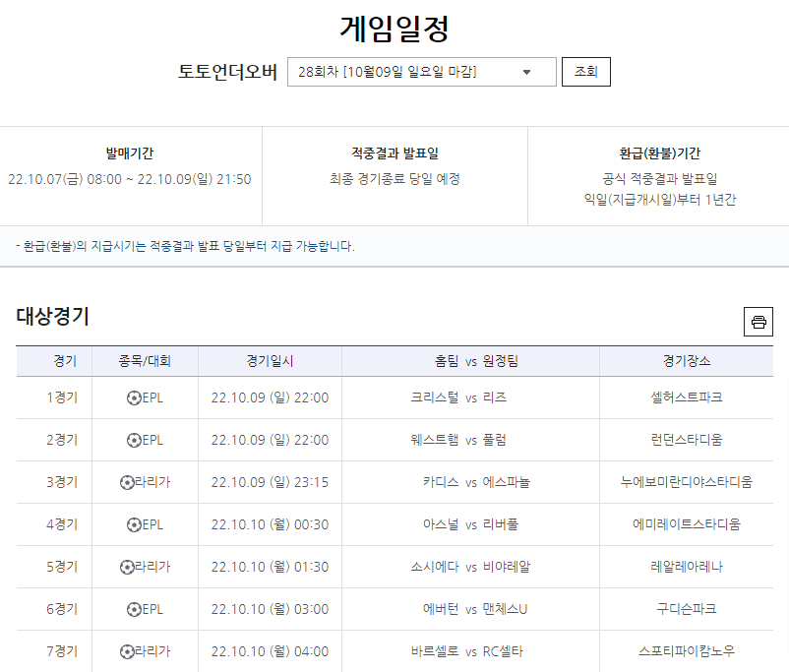Click the 종목/대회 column header
This screenshot has height=672, width=789.
[145, 361]
